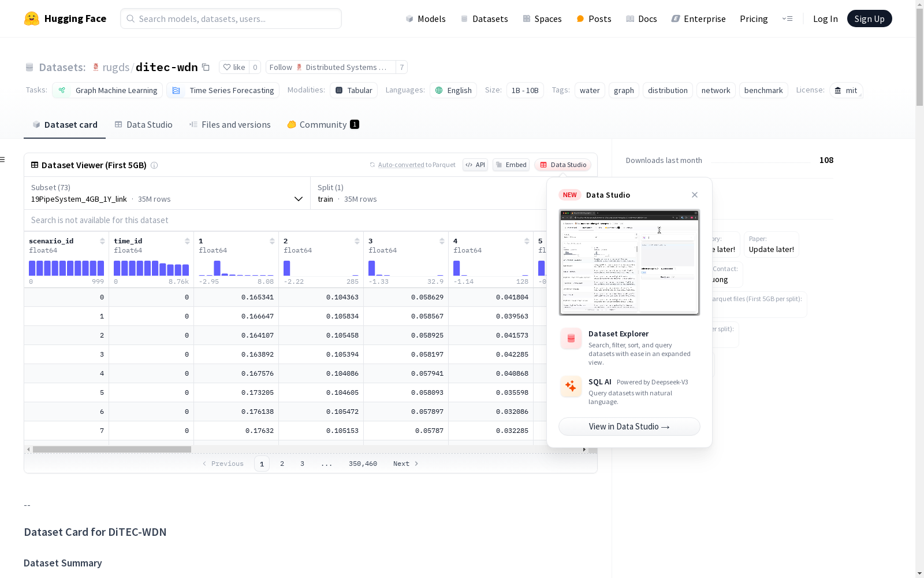Open Models in the top navigation
924x578 pixels.
[x=426, y=18]
